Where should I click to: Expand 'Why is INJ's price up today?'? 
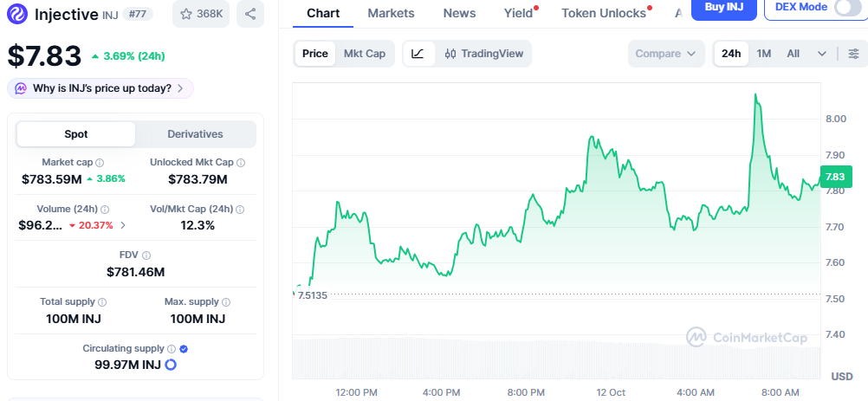[100, 88]
